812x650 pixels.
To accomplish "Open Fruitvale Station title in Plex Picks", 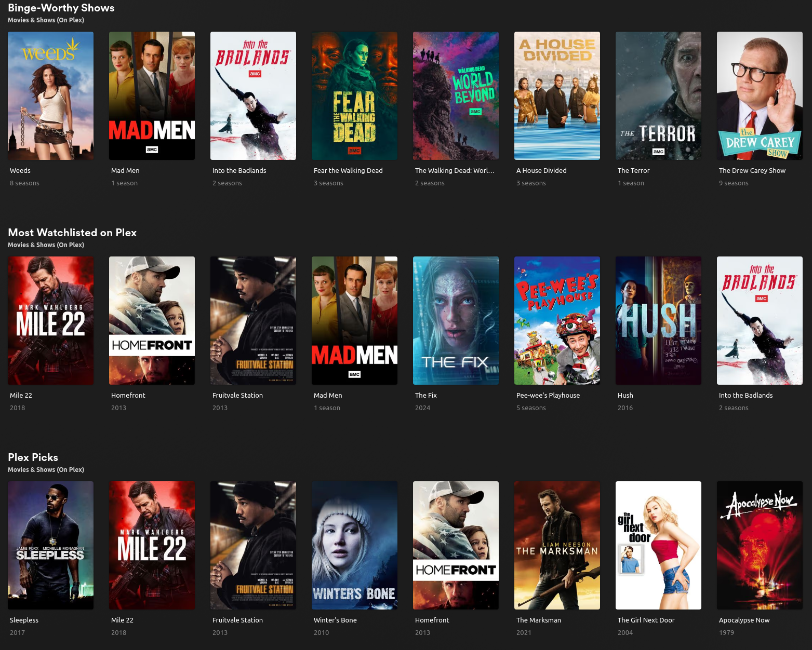I will click(237, 620).
